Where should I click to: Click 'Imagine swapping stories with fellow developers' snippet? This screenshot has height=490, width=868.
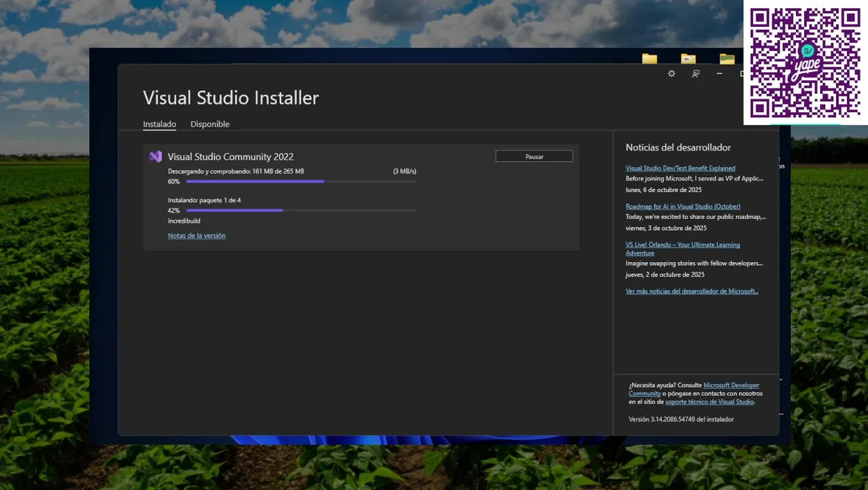694,263
